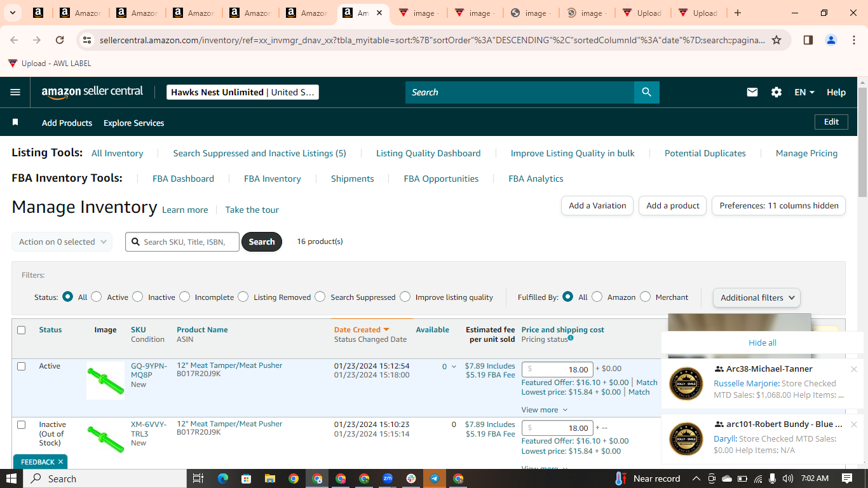Expand the Additional filters dropdown

(x=757, y=297)
